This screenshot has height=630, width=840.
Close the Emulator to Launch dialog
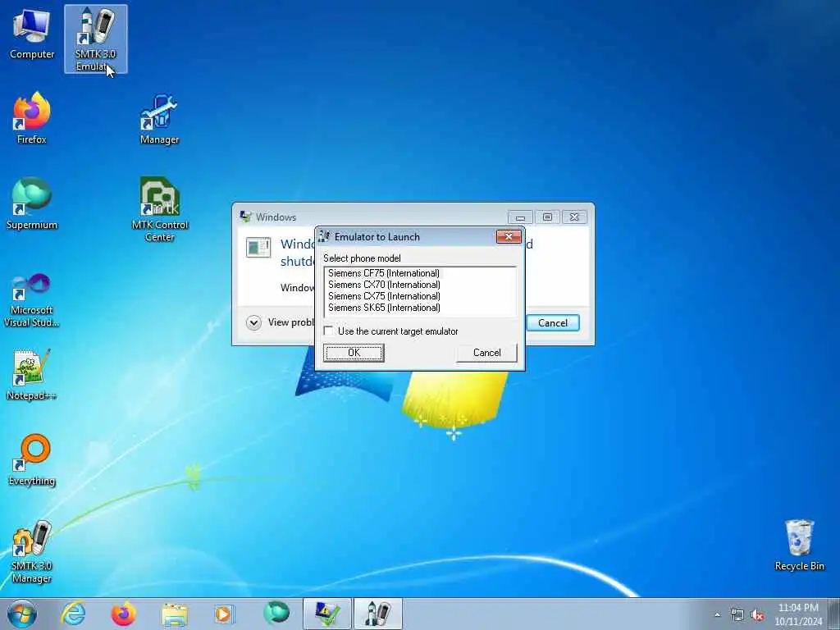[x=509, y=236]
